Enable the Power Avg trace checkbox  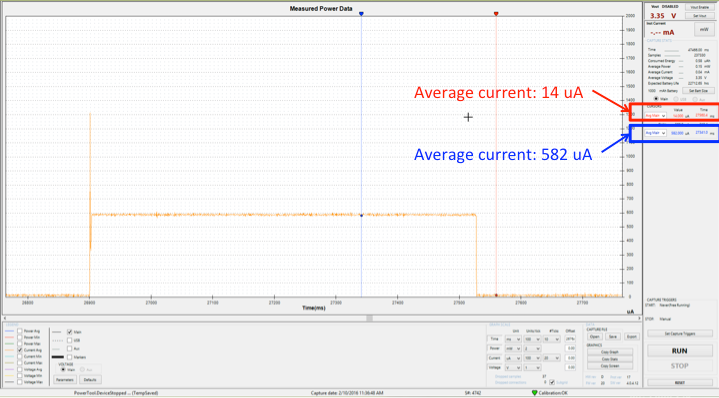(20, 331)
